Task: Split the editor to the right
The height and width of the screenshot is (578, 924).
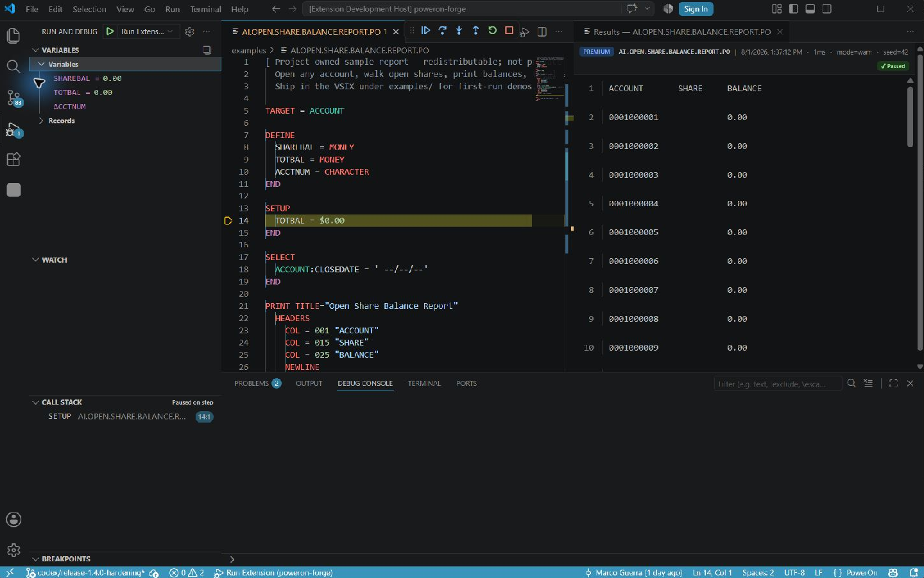Action: pos(542,31)
